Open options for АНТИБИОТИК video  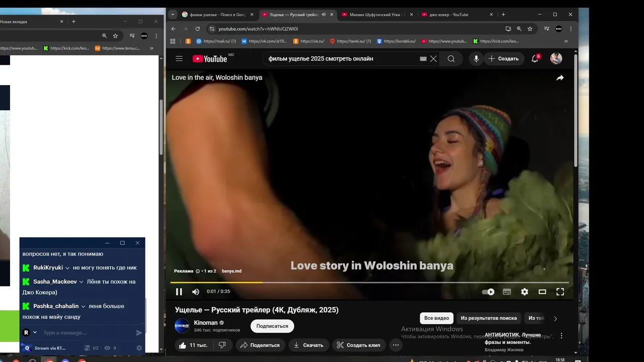pyautogui.click(x=562, y=336)
